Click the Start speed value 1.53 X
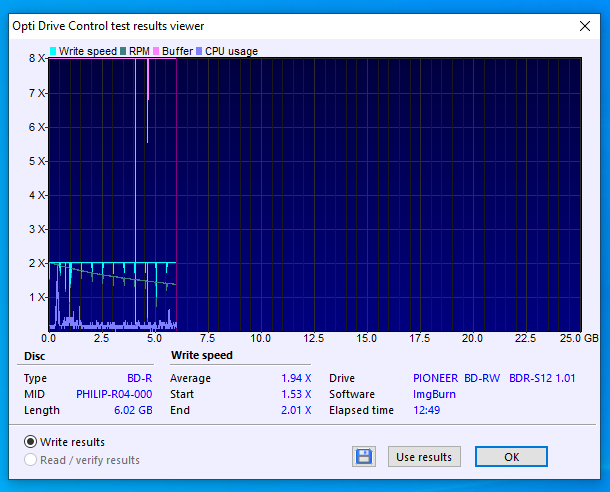The height and width of the screenshot is (492, 610). pos(296,394)
